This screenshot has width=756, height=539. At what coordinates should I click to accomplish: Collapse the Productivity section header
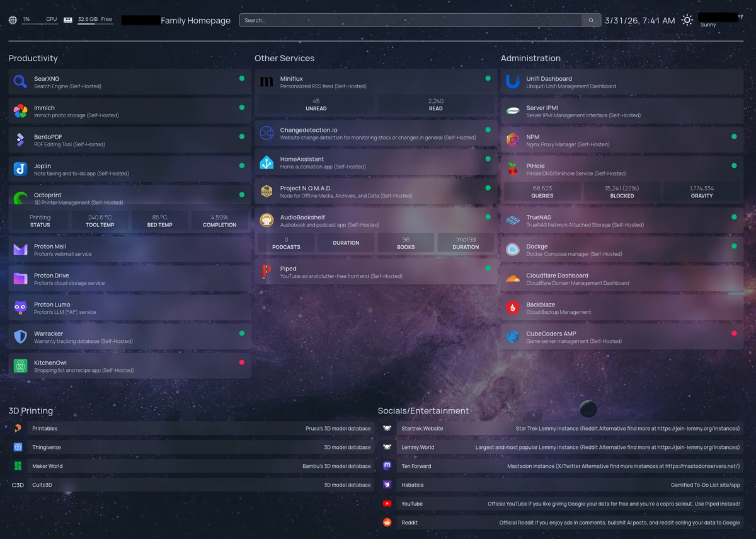[33, 58]
